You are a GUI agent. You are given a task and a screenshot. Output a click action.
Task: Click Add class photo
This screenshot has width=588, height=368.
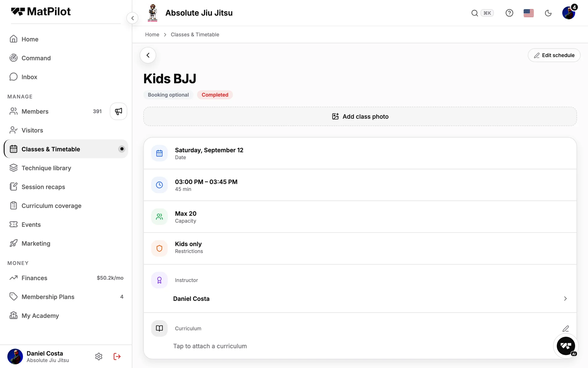coord(360,117)
